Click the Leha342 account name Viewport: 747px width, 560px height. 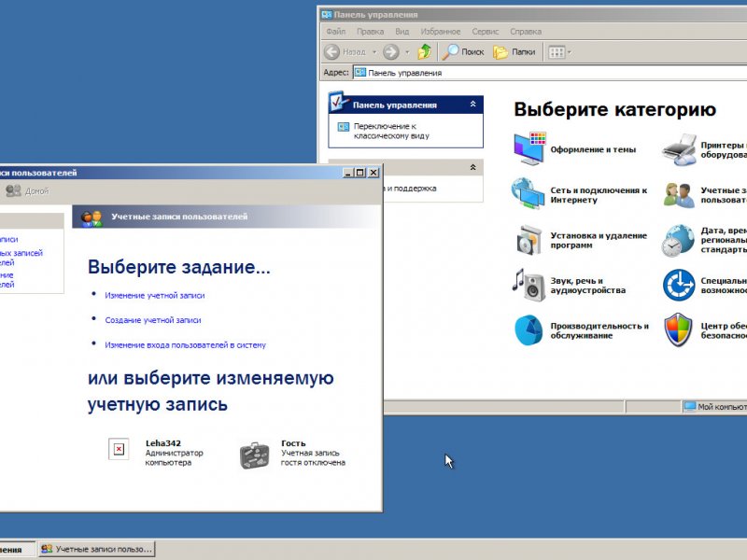click(163, 442)
